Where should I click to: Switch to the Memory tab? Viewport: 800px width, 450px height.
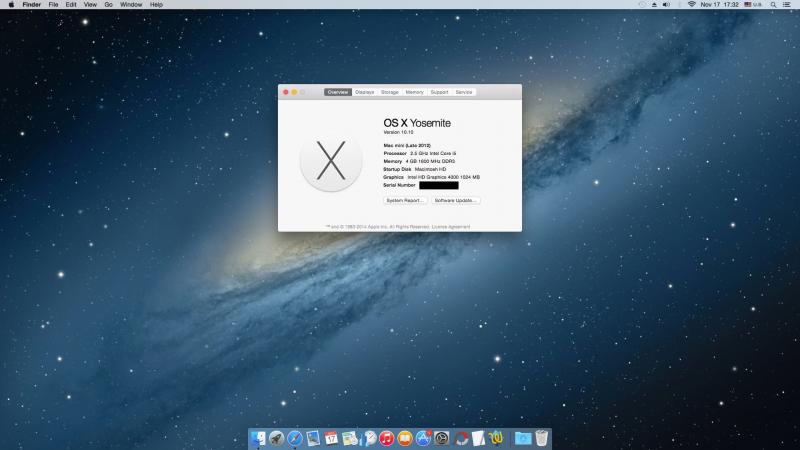pos(414,92)
